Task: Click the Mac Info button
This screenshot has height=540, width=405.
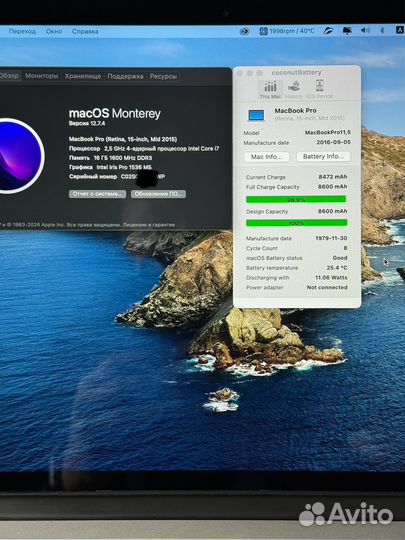Action: click(x=267, y=157)
